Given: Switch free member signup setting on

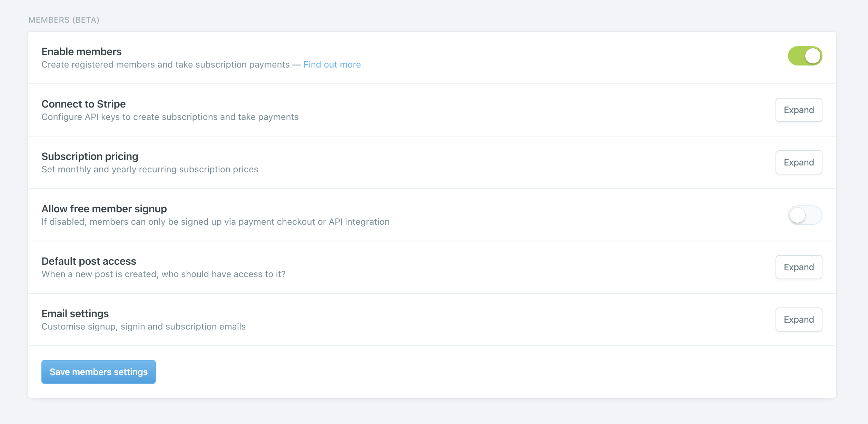Looking at the screenshot, I should 805,215.
